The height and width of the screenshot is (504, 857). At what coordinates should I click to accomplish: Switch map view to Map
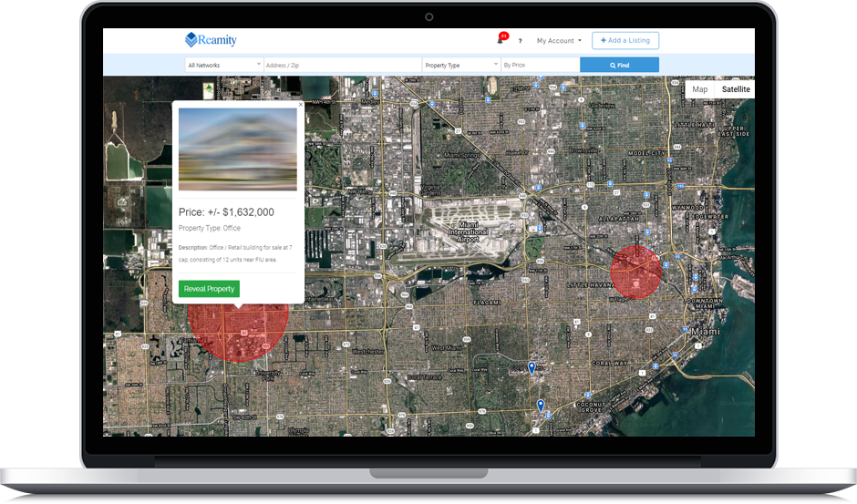pos(699,89)
